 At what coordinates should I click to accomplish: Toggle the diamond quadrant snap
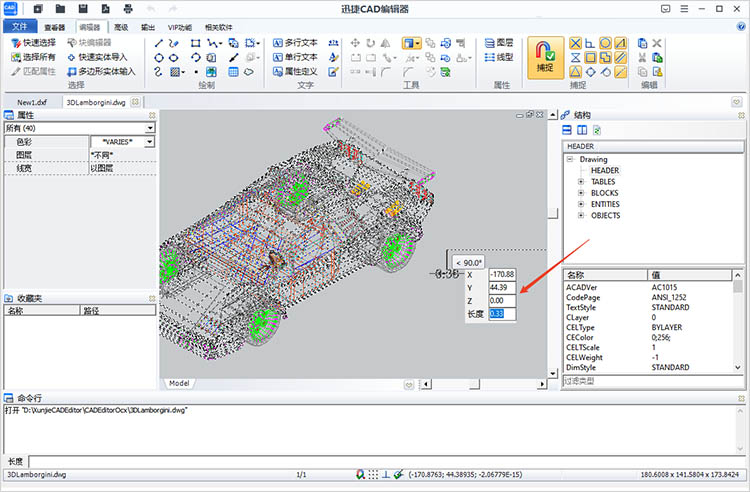(x=591, y=72)
